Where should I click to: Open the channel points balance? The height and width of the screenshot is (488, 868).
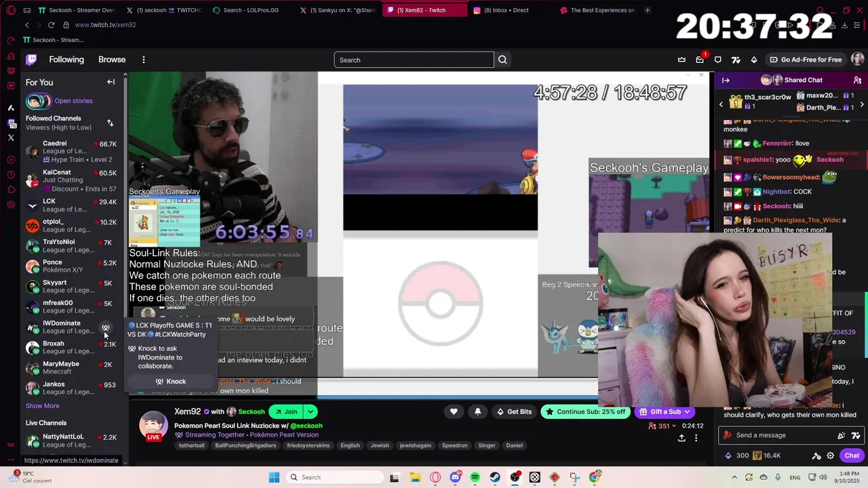point(766,455)
